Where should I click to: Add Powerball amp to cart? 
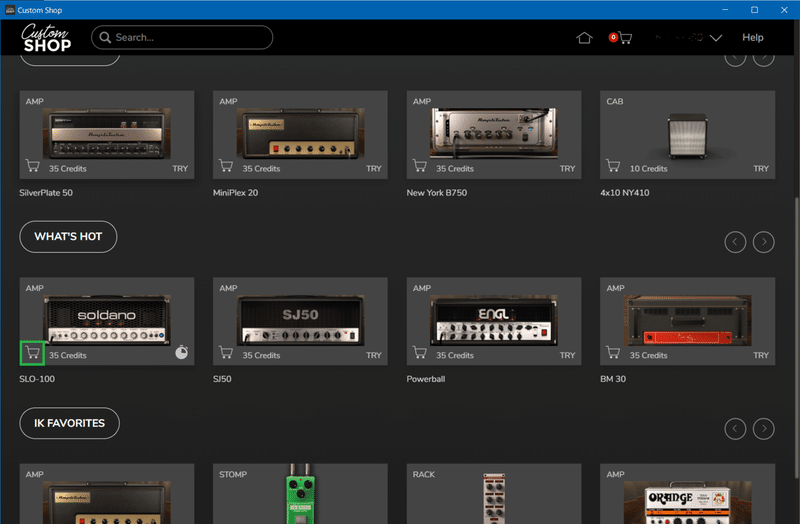[419, 353]
